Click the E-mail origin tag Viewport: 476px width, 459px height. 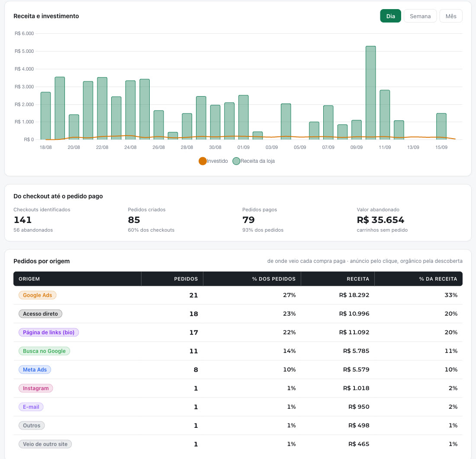click(x=31, y=407)
